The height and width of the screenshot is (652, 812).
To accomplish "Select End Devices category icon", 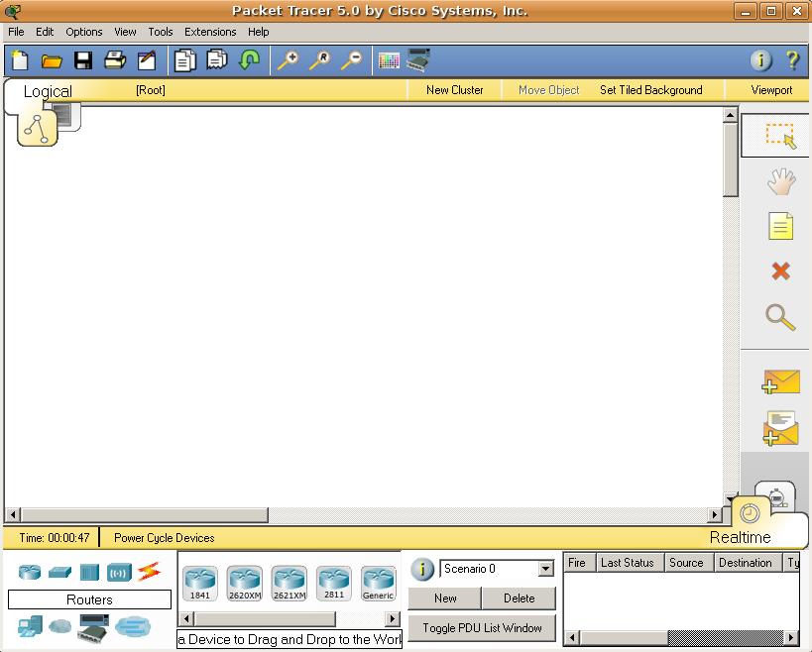I will 30,627.
